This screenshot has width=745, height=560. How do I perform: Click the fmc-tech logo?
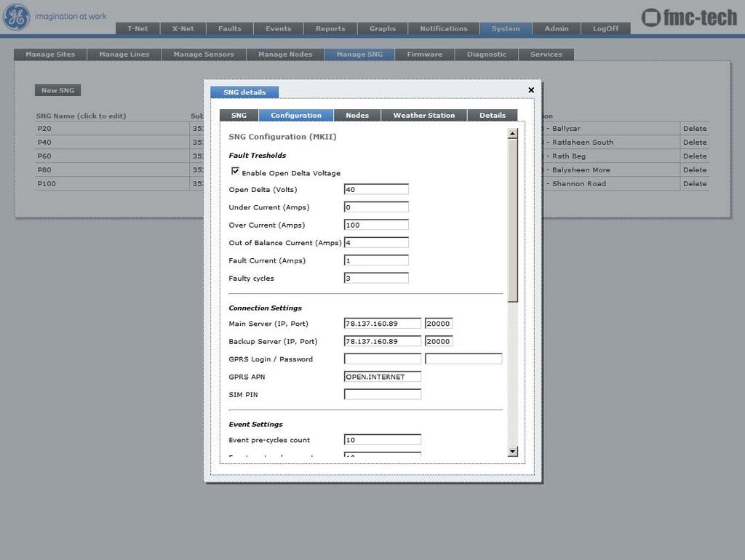(x=689, y=17)
